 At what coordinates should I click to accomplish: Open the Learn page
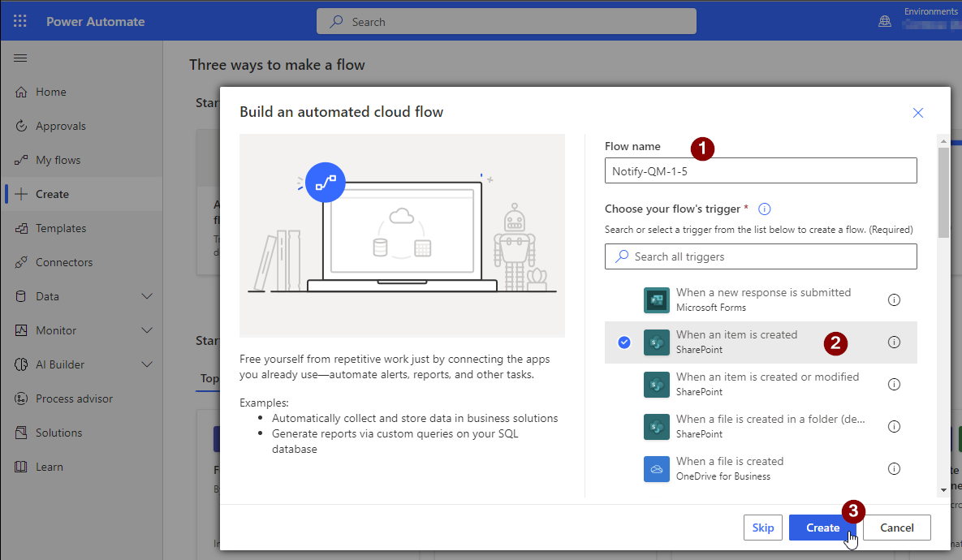coord(82,467)
